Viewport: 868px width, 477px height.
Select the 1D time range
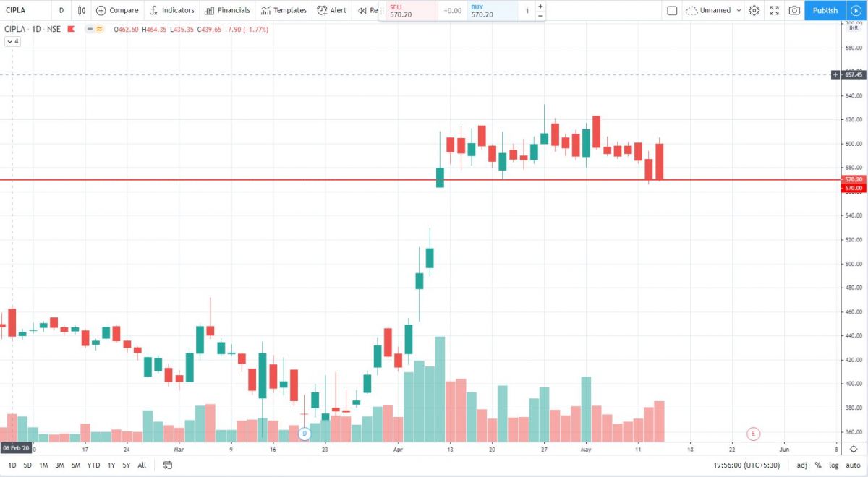tap(12, 465)
